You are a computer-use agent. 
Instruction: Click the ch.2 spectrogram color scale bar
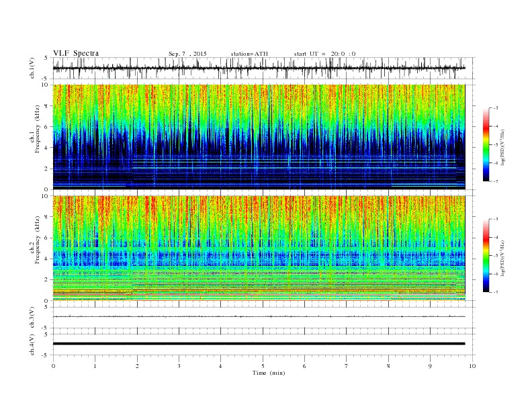[x=486, y=256]
